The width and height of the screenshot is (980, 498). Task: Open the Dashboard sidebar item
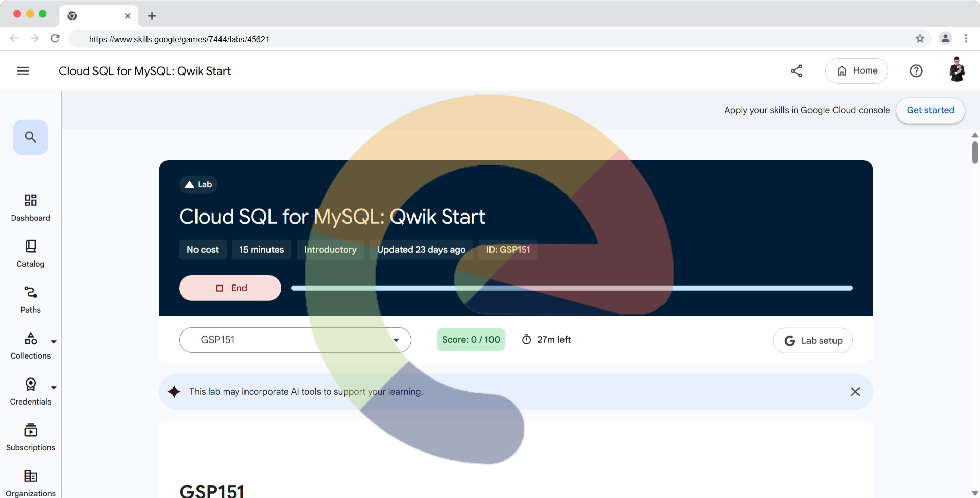click(x=31, y=207)
